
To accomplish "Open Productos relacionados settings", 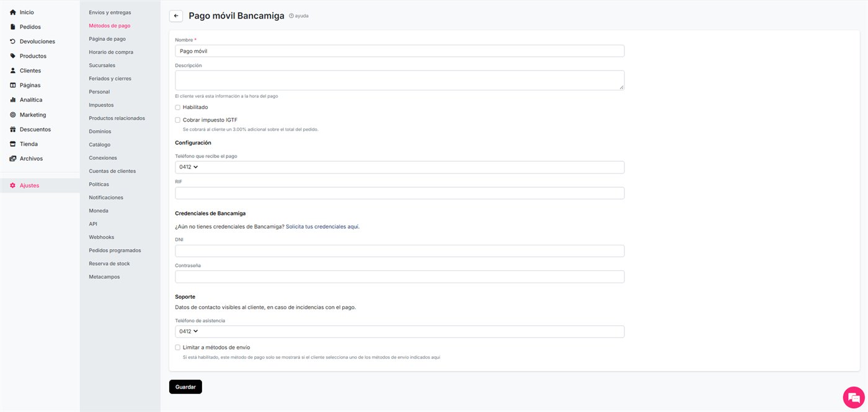I will tap(117, 118).
